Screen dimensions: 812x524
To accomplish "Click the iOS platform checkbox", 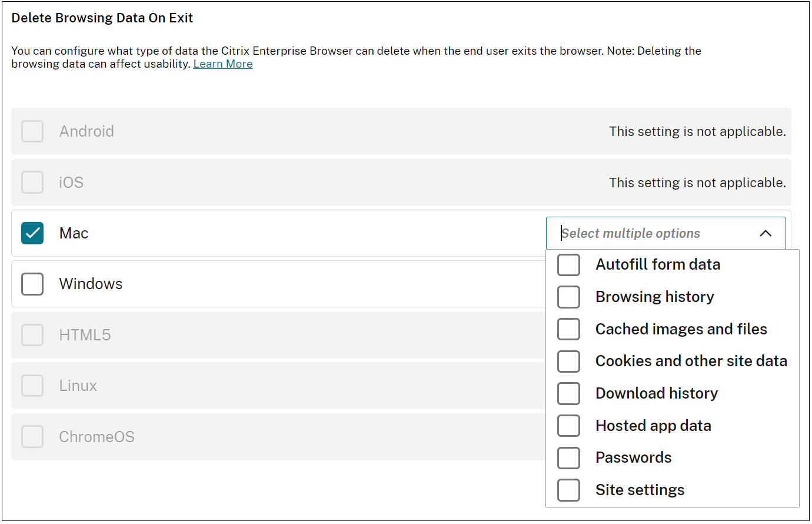I will [x=32, y=183].
